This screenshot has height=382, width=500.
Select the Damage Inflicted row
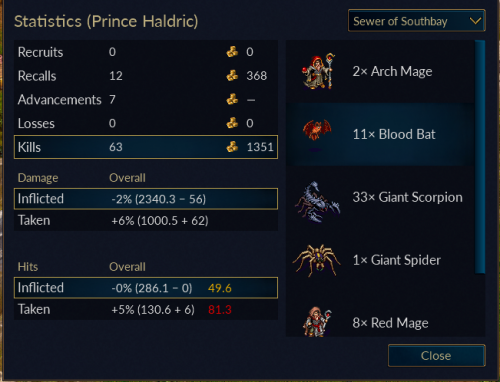(x=146, y=199)
